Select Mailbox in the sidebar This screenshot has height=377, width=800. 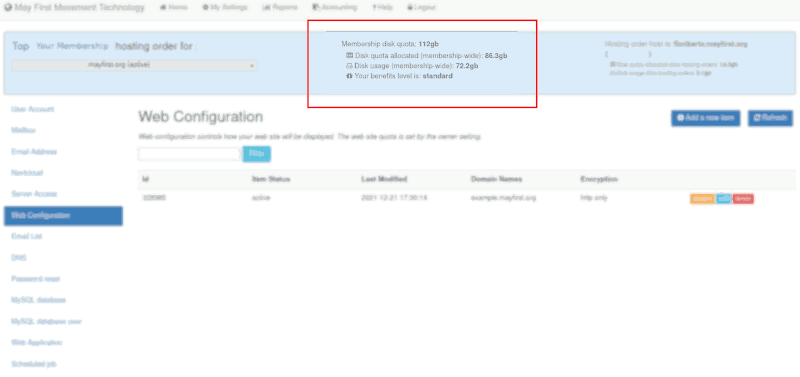click(x=23, y=130)
